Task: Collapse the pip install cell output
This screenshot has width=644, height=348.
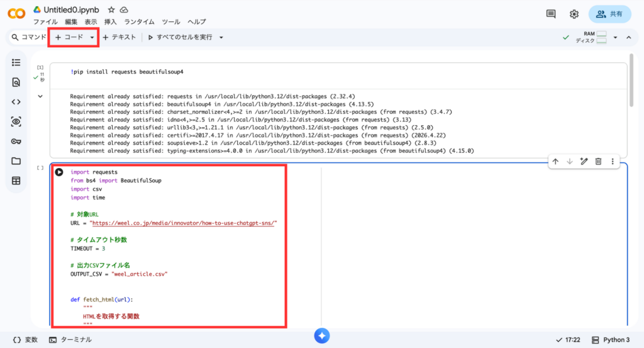Action: [40, 96]
